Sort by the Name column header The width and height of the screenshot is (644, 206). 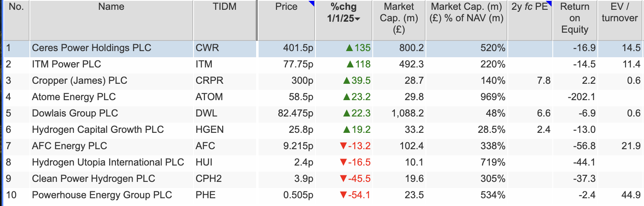click(111, 7)
